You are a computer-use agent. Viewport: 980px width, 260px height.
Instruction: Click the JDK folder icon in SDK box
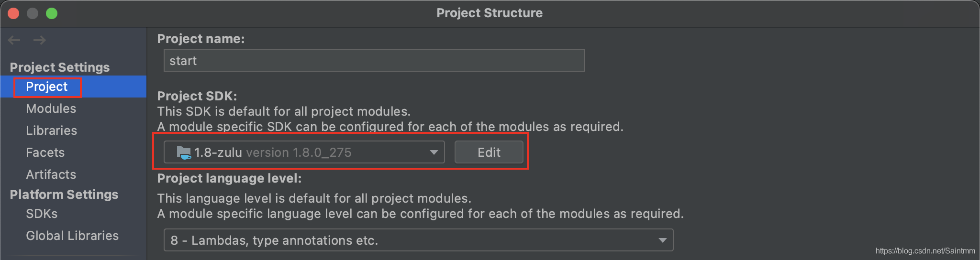click(183, 152)
